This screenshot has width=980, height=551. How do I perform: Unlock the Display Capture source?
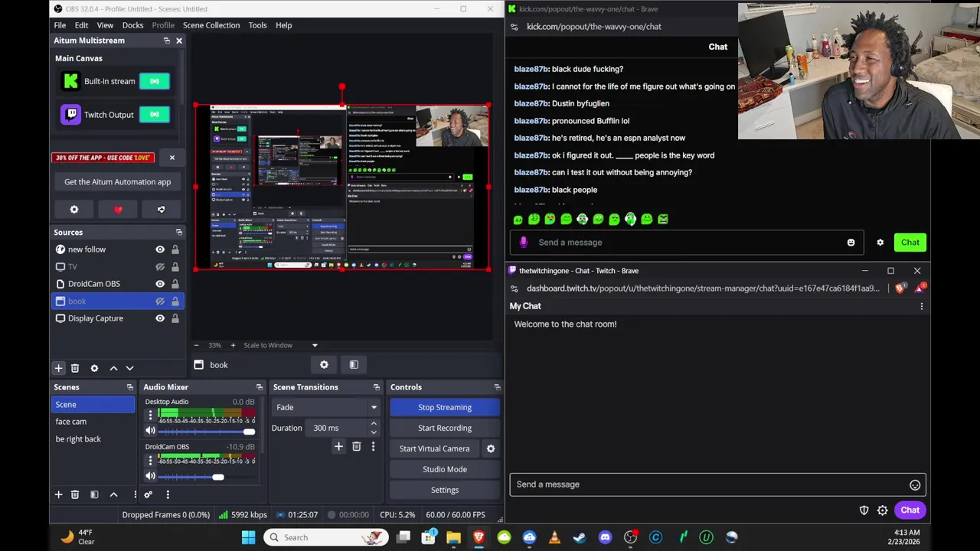coord(175,318)
